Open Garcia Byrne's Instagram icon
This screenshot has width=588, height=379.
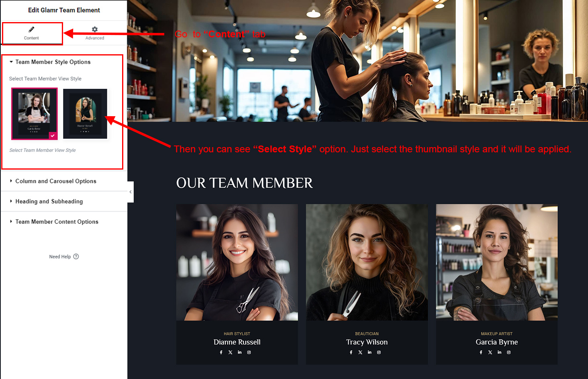click(509, 352)
